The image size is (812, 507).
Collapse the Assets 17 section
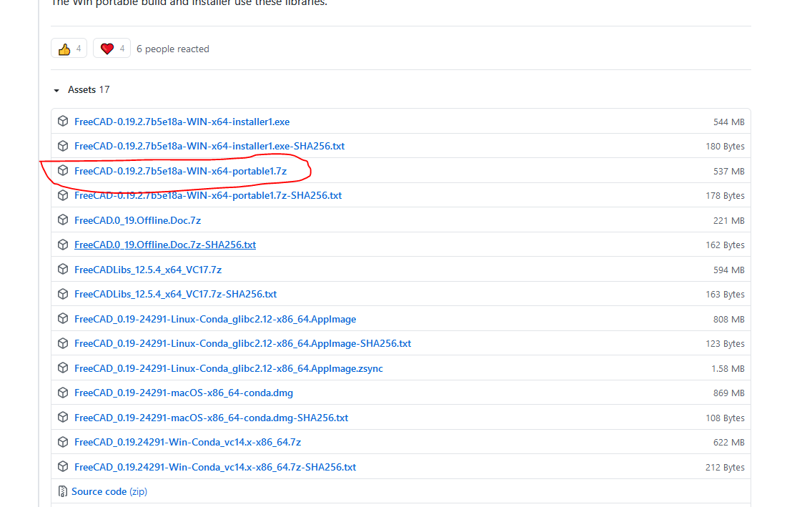(56, 90)
